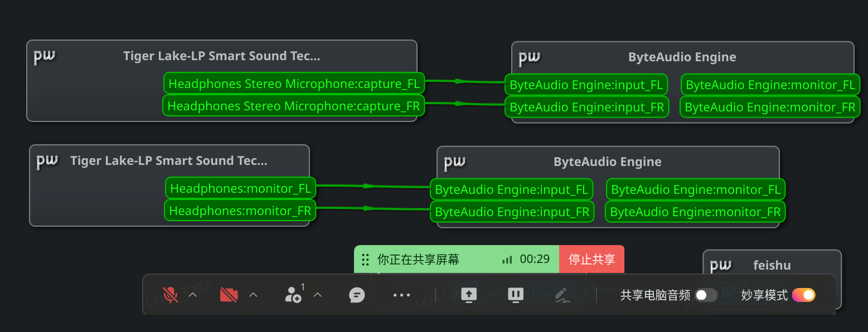Screen dimensions: 868x332
Task: Click the red 停止共享 button
Action: point(591,259)
